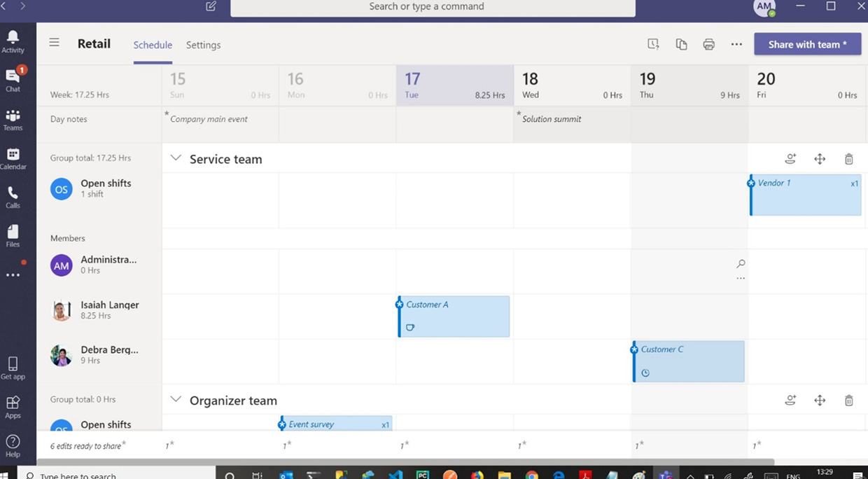
Task: Collapse the Organizer team group
Action: [x=176, y=400]
